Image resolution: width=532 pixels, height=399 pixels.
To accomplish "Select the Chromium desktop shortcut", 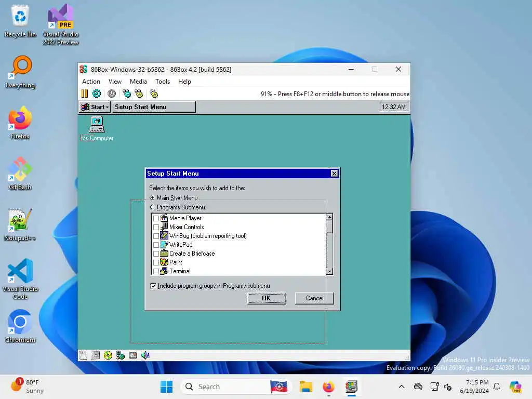I will 20,326.
